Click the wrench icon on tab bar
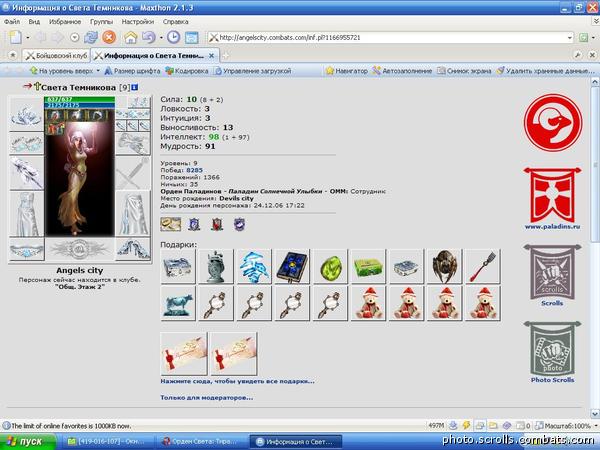The height and width of the screenshot is (450, 600). 578,56
